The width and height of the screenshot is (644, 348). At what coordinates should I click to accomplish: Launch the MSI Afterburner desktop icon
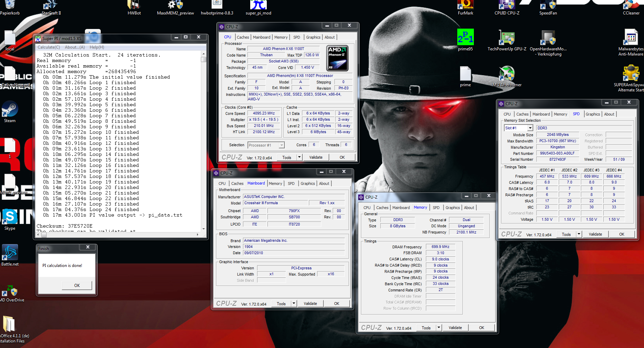click(x=507, y=77)
